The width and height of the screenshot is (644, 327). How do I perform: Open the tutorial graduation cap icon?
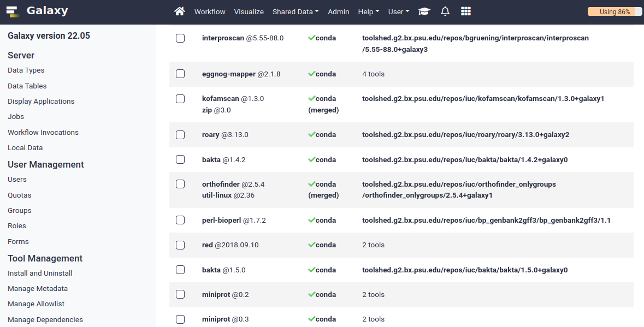424,11
